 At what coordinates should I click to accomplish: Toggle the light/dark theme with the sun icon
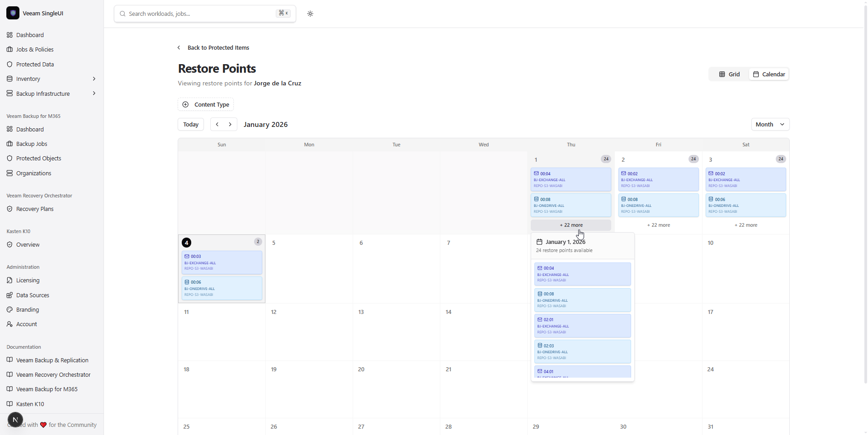(311, 14)
